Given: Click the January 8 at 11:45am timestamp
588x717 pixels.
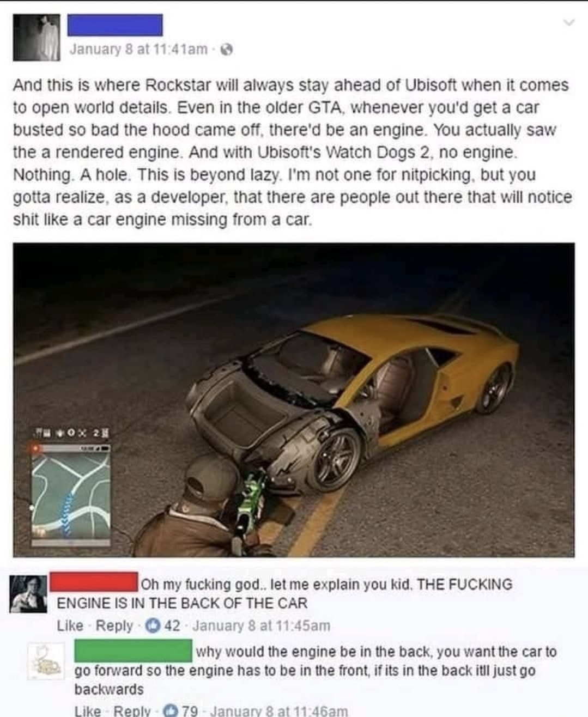Looking at the screenshot, I should tap(261, 625).
